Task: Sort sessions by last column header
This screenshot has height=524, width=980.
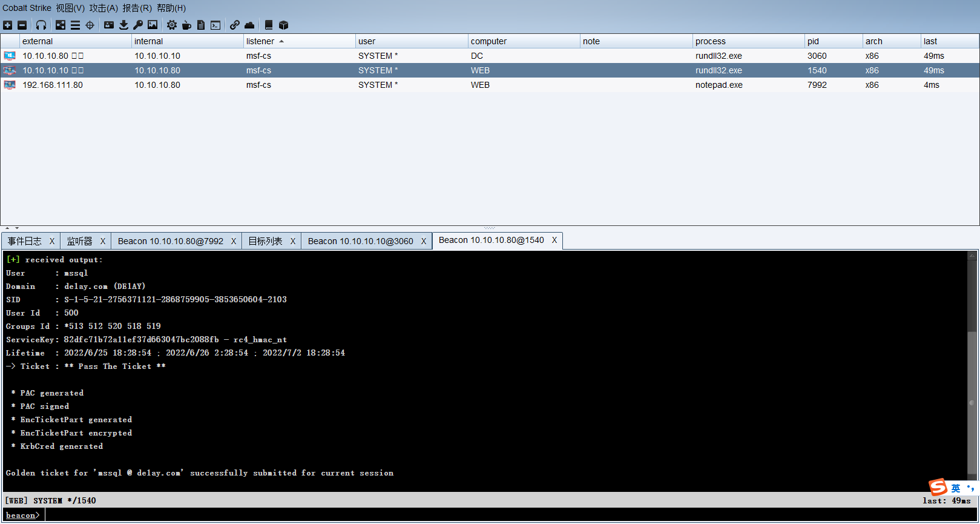Action: [x=950, y=41]
